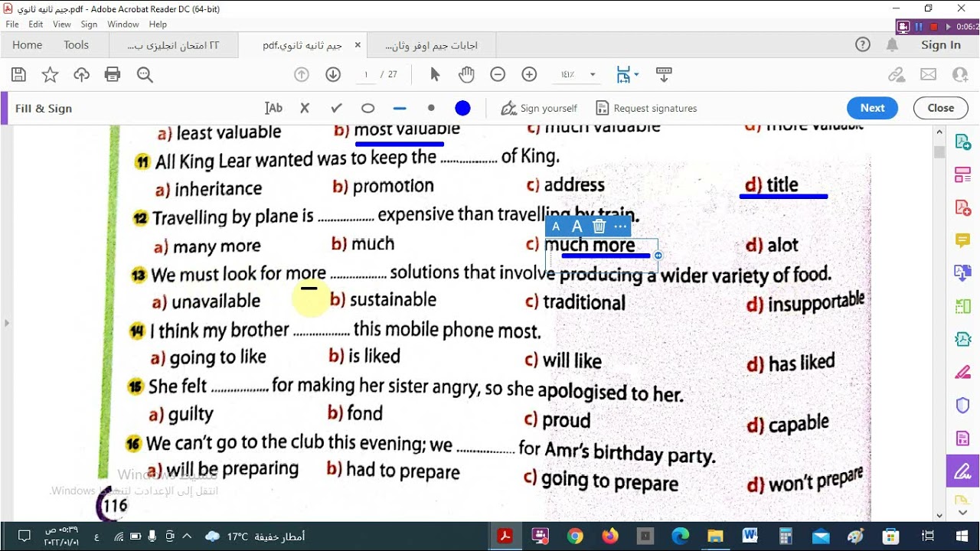
Task: Close the Fill & Sign toolbar
Action: (941, 108)
